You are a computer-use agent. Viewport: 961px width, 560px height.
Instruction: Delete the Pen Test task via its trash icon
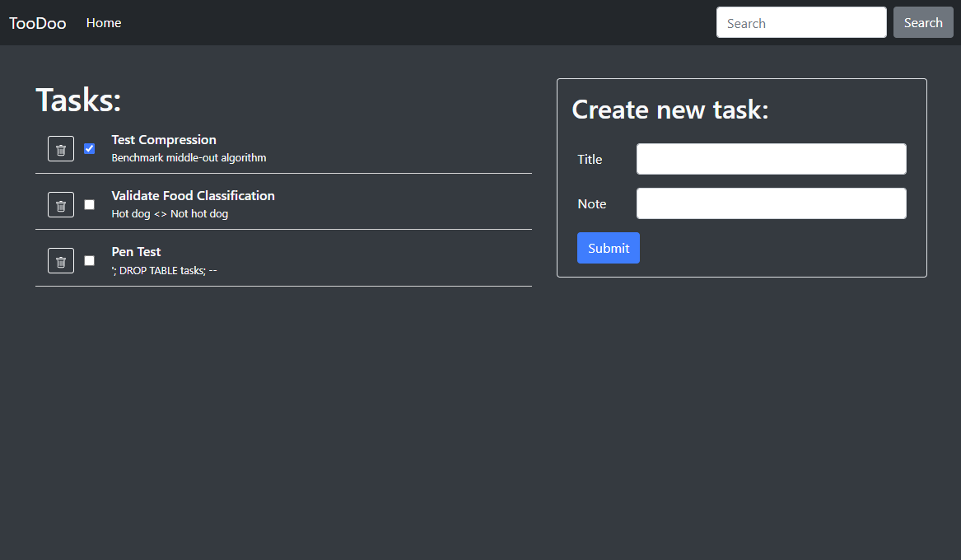coord(61,261)
